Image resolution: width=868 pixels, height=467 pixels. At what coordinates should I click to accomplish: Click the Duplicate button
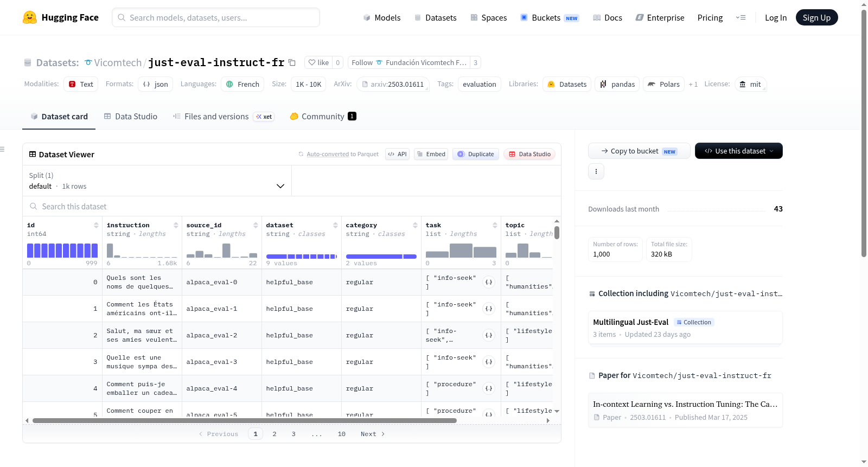[x=475, y=154]
